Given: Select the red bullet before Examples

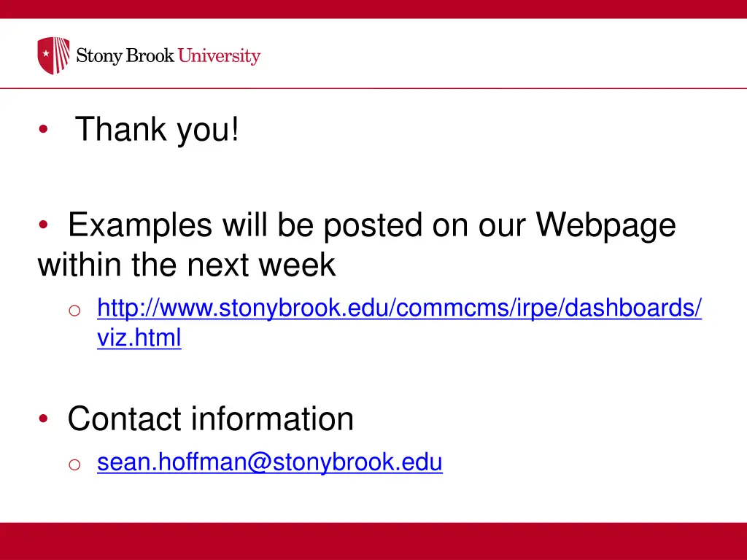Looking at the screenshot, I should [x=43, y=224].
